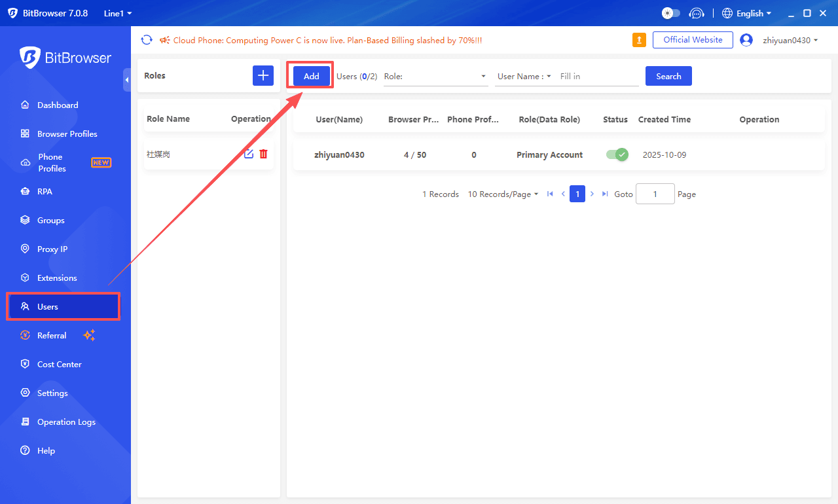Edit the 社媒岗 role
838x504 pixels.
[x=249, y=154]
